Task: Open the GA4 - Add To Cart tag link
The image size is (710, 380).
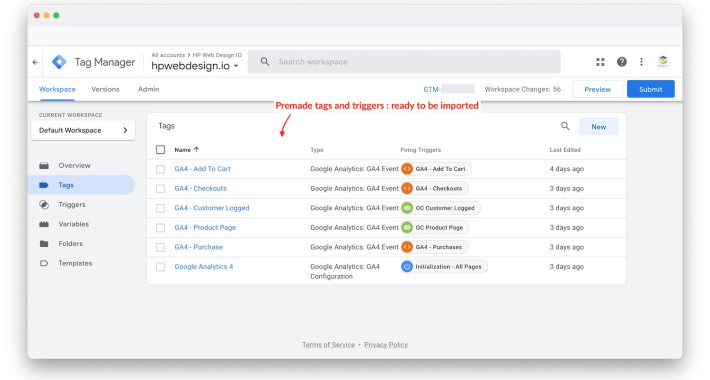Action: pyautogui.click(x=202, y=169)
